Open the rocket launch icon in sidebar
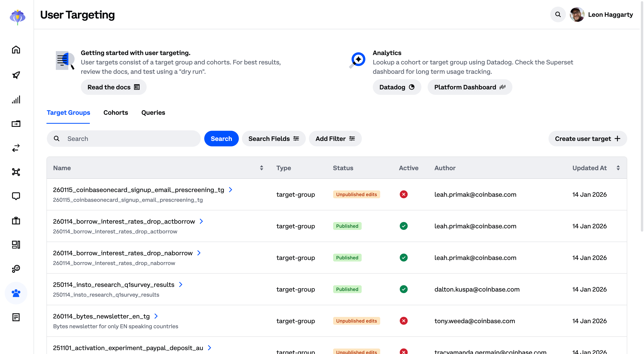This screenshot has width=644, height=354. 16,75
